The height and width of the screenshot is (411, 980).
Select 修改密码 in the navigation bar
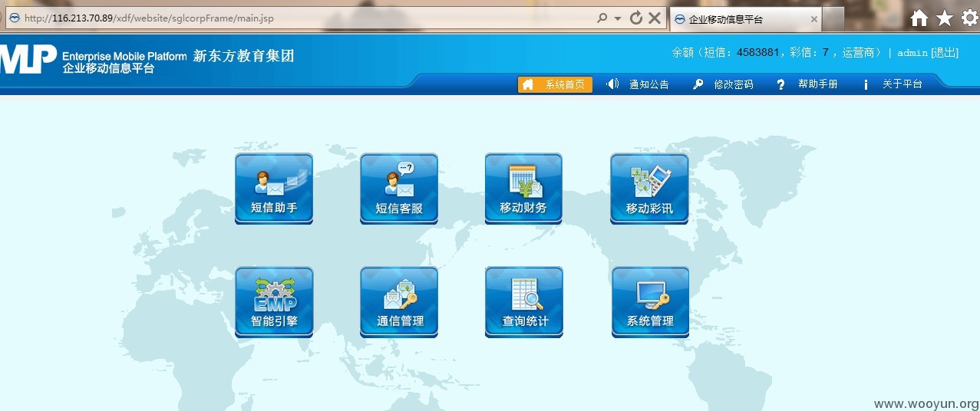(x=733, y=84)
